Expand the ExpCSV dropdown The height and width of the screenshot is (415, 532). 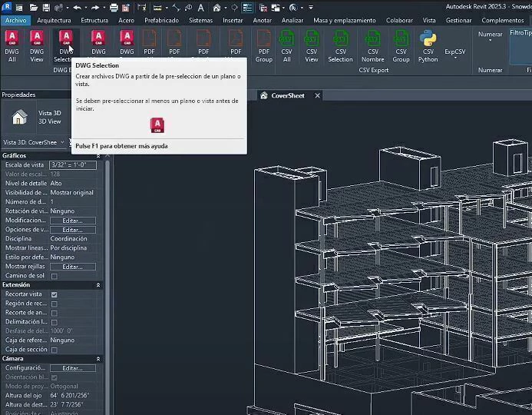tap(455, 58)
